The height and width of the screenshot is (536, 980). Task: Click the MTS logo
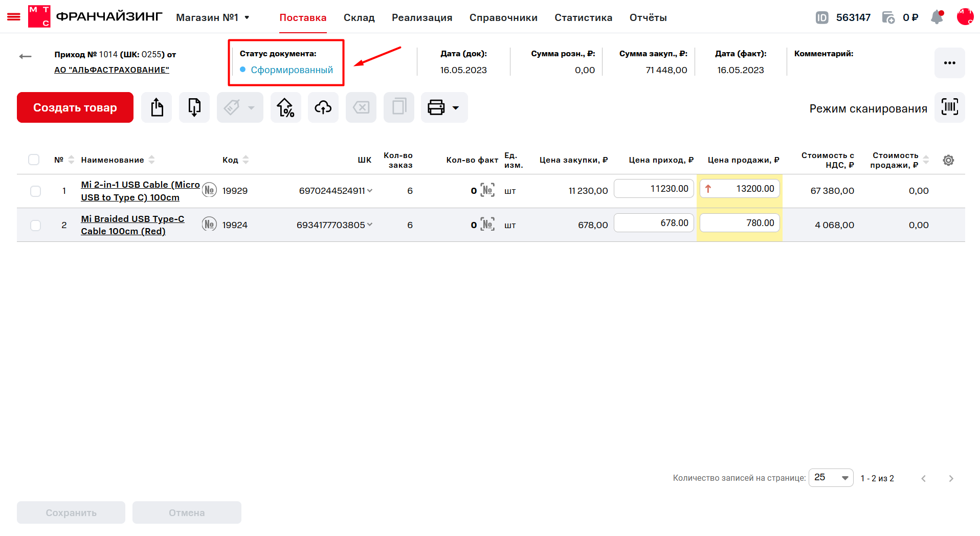[x=39, y=16]
